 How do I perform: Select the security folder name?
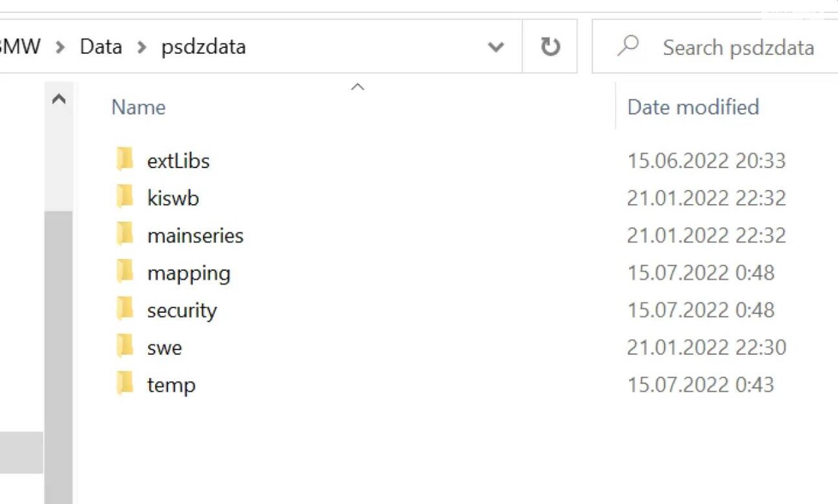(x=182, y=310)
